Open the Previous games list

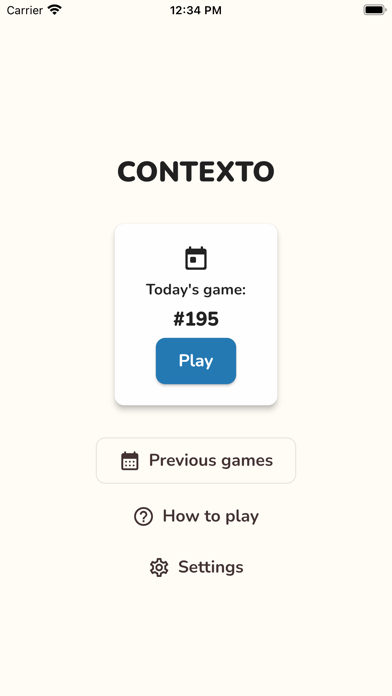(x=196, y=460)
